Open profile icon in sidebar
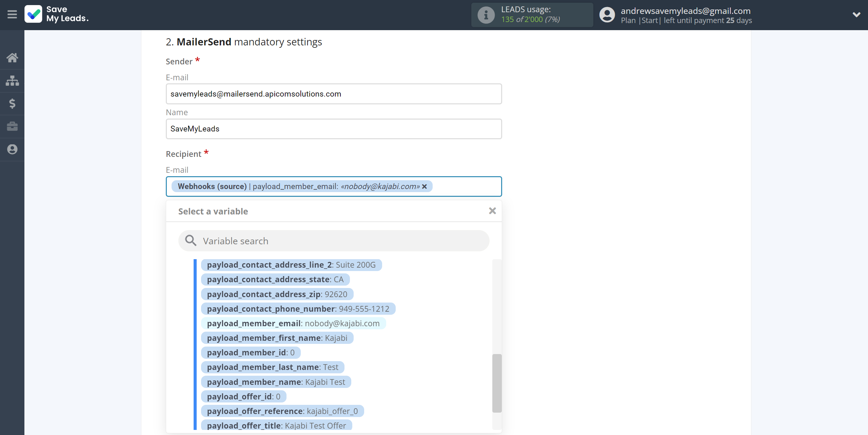 click(x=12, y=149)
